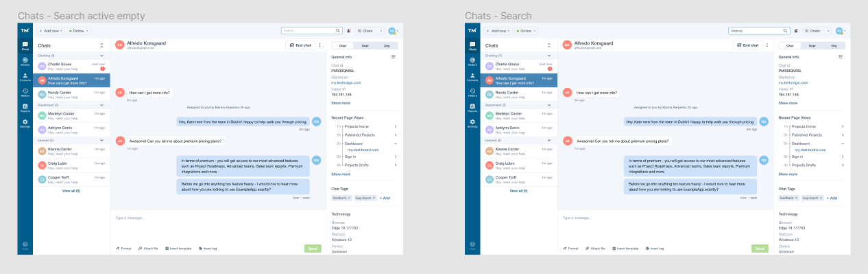Open Settings gear in left frame sidebar

(25, 123)
